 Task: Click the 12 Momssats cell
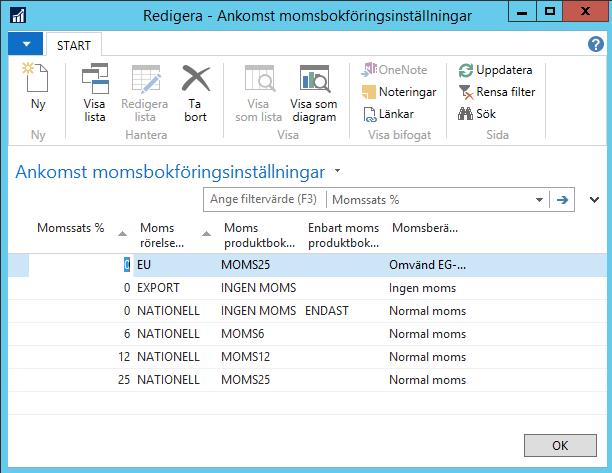click(x=124, y=357)
